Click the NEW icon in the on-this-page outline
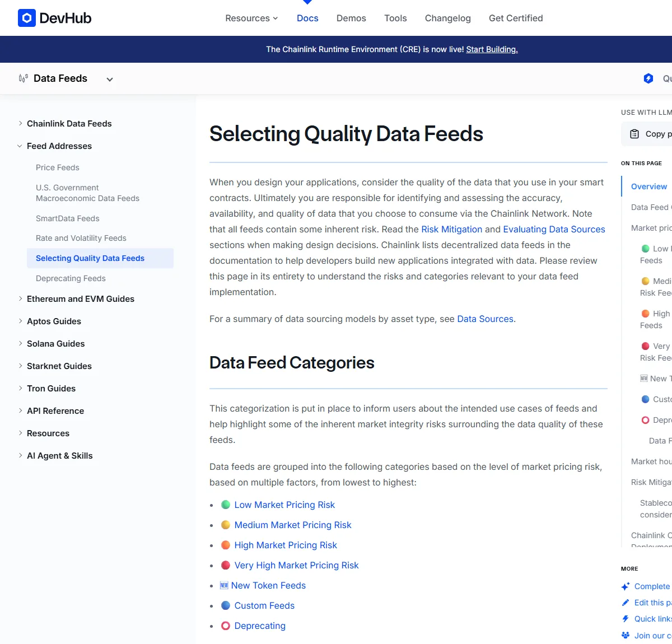The height and width of the screenshot is (644, 672). 644,379
